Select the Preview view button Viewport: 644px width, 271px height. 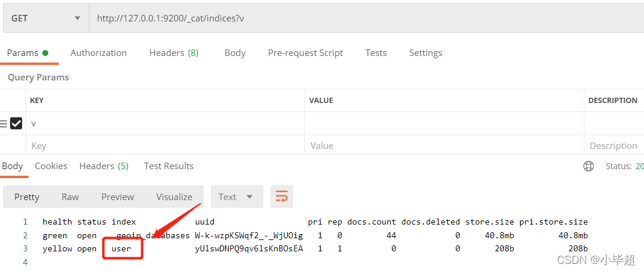pyautogui.click(x=118, y=197)
